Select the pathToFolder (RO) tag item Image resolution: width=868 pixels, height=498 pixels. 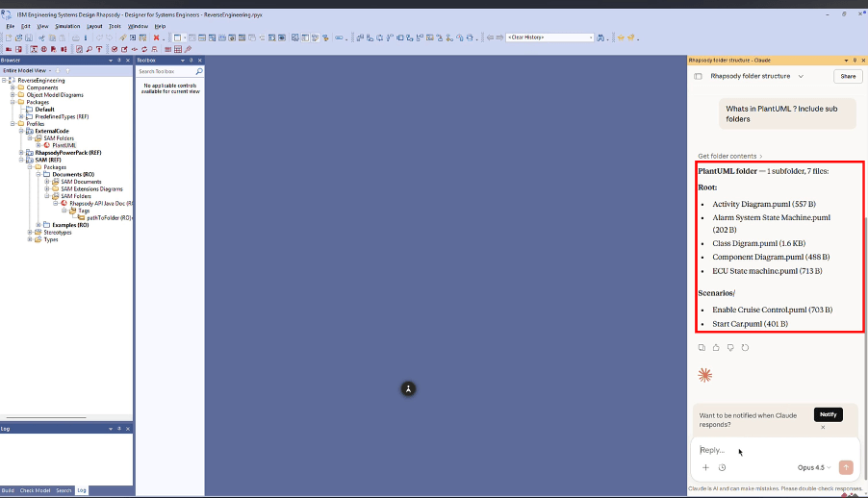pos(109,218)
